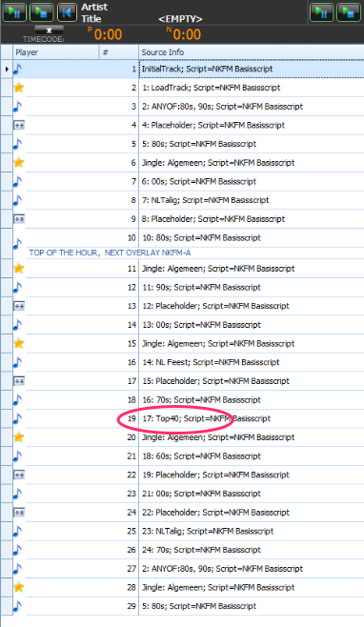Click the Source Info column header
The height and width of the screenshot is (627, 364).
(252, 52)
